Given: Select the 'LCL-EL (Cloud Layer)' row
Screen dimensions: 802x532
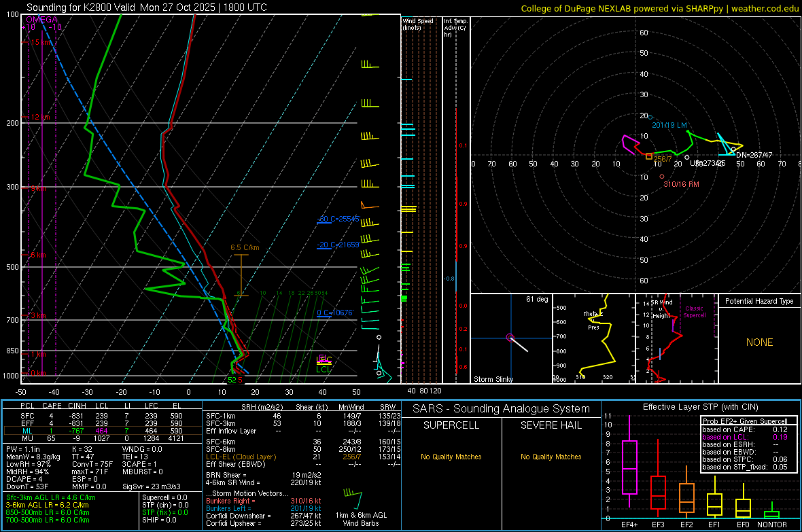Looking at the screenshot, I should click(x=303, y=457).
